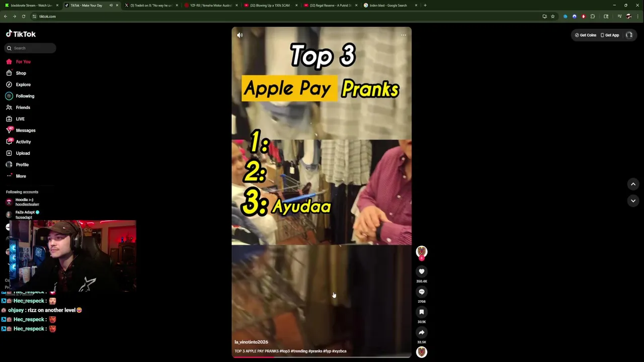This screenshot has height=362, width=644.
Task: Open the dark blue arch browser extension
Action: (575, 17)
